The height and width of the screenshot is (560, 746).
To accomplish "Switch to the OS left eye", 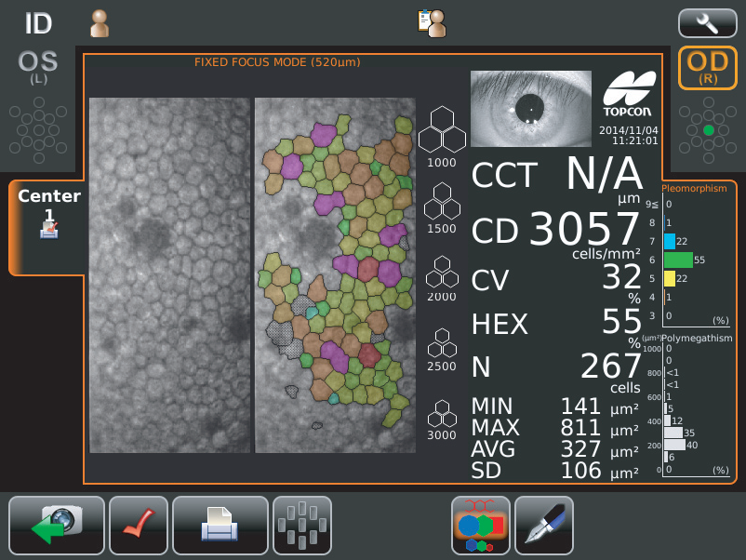I will [x=38, y=67].
